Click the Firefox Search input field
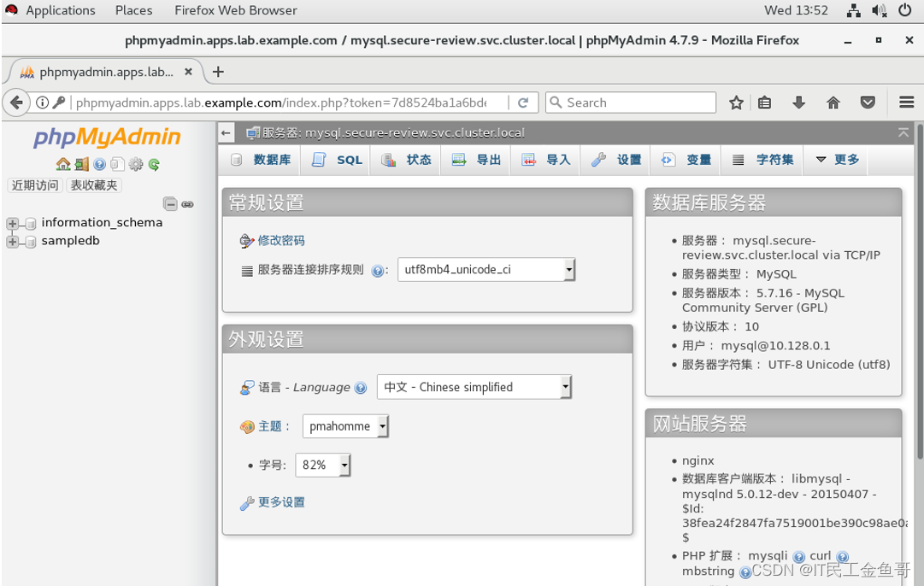 click(x=631, y=103)
